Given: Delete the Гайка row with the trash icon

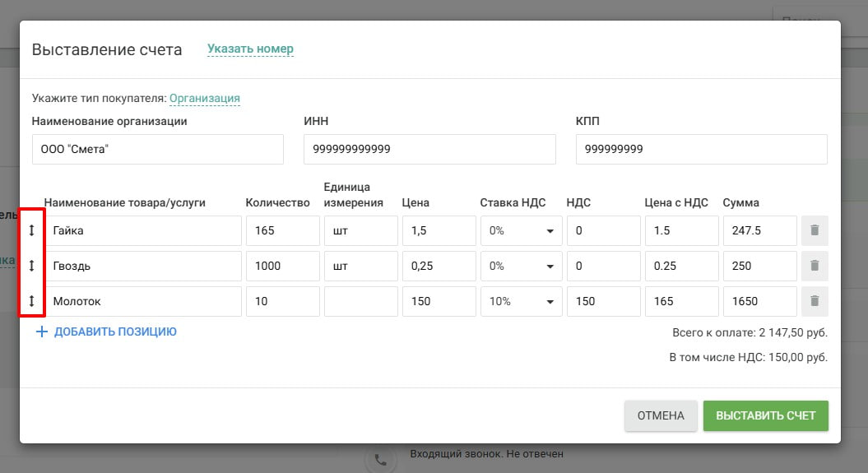Looking at the screenshot, I should coord(815,230).
